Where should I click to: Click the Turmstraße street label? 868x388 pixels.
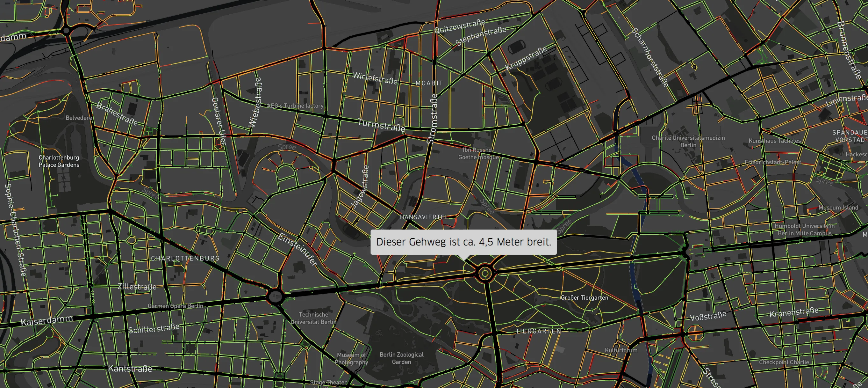[x=381, y=126]
